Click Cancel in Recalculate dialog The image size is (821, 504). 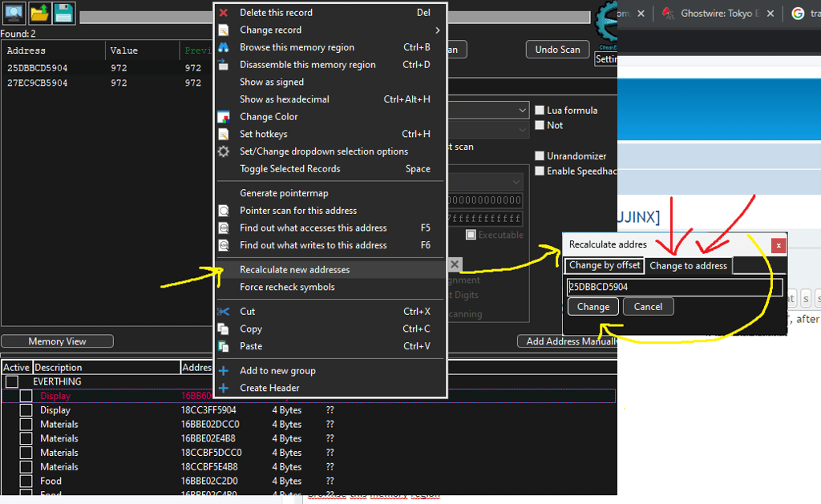(x=648, y=307)
